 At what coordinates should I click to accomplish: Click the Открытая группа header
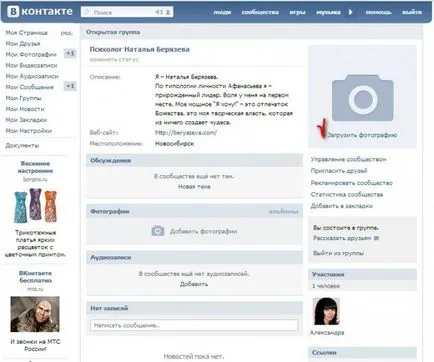pos(113,32)
